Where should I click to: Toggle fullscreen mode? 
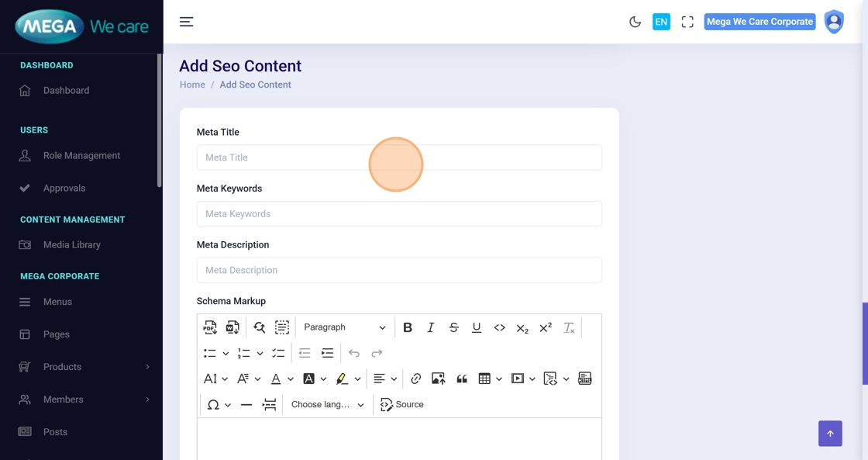click(687, 22)
